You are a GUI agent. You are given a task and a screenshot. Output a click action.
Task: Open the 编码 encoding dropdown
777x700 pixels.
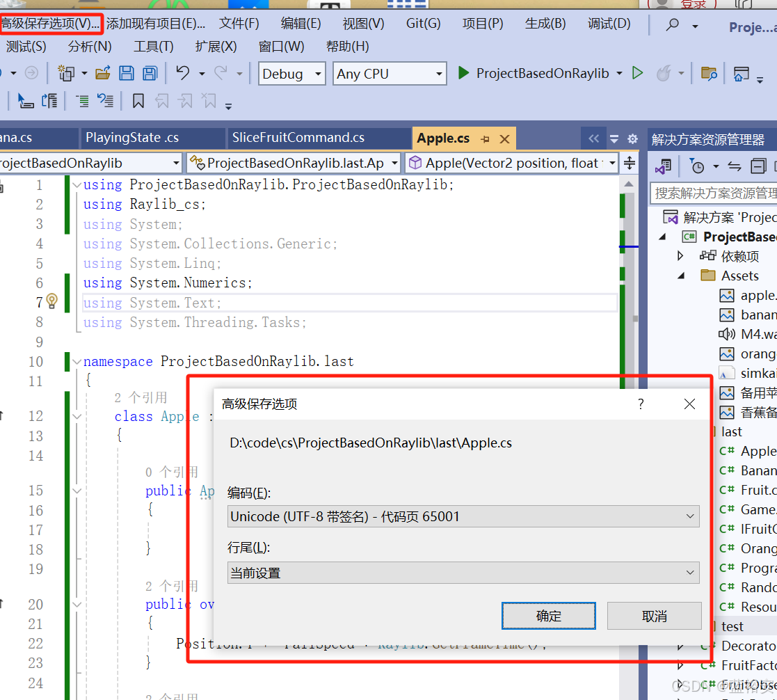(x=463, y=516)
